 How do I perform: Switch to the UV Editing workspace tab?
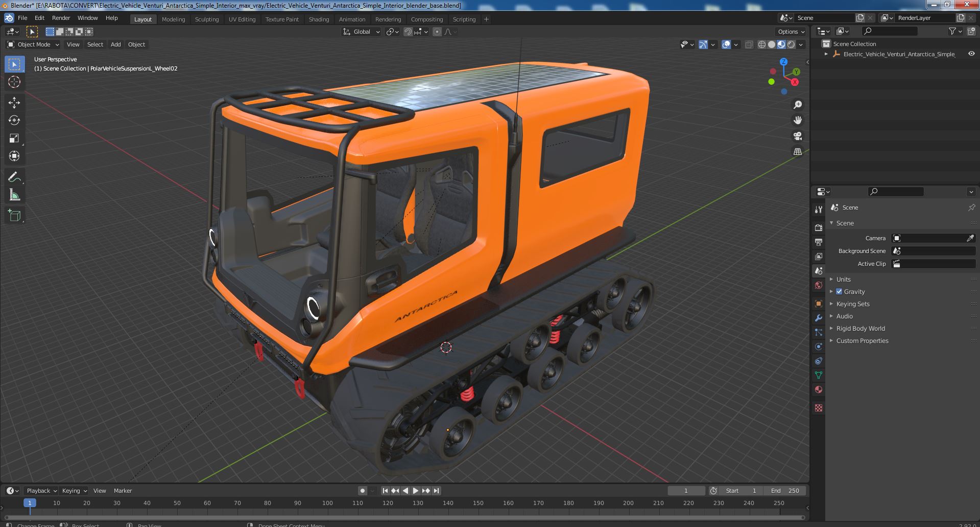pos(242,19)
